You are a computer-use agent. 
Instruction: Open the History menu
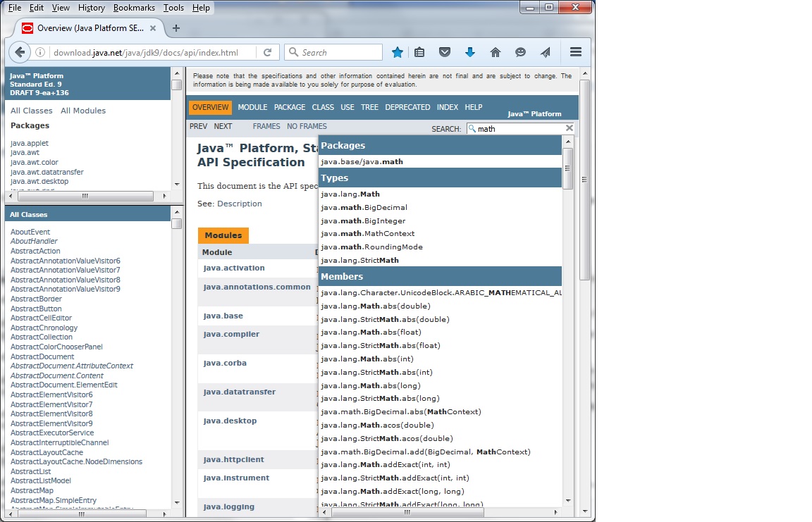(x=92, y=8)
